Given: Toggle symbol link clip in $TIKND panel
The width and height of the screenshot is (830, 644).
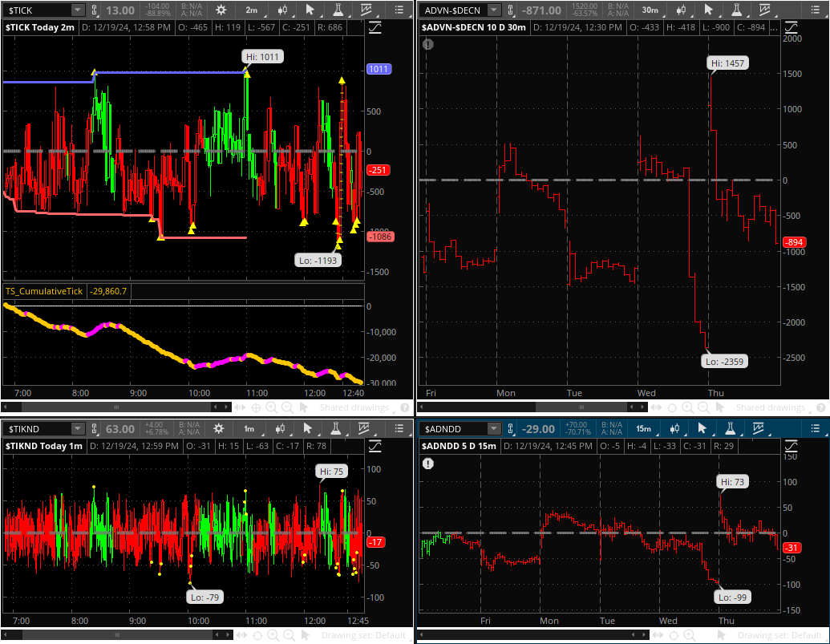Looking at the screenshot, I should click(94, 428).
